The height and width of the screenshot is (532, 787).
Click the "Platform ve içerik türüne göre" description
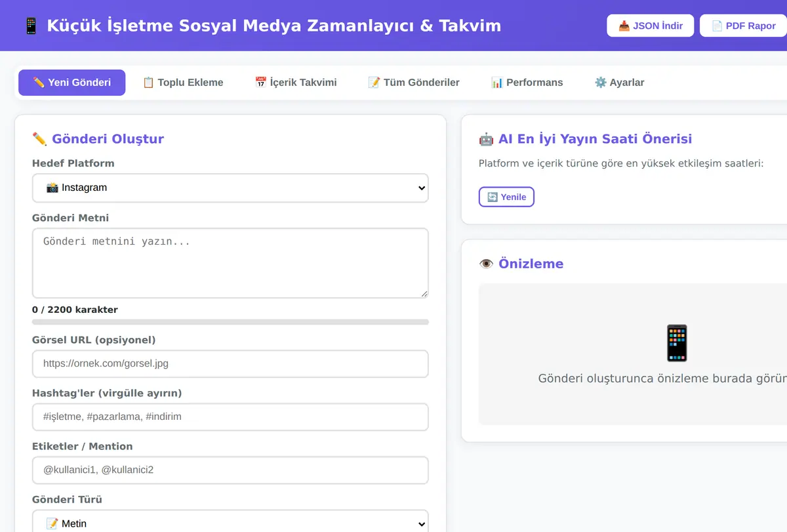[x=621, y=163]
